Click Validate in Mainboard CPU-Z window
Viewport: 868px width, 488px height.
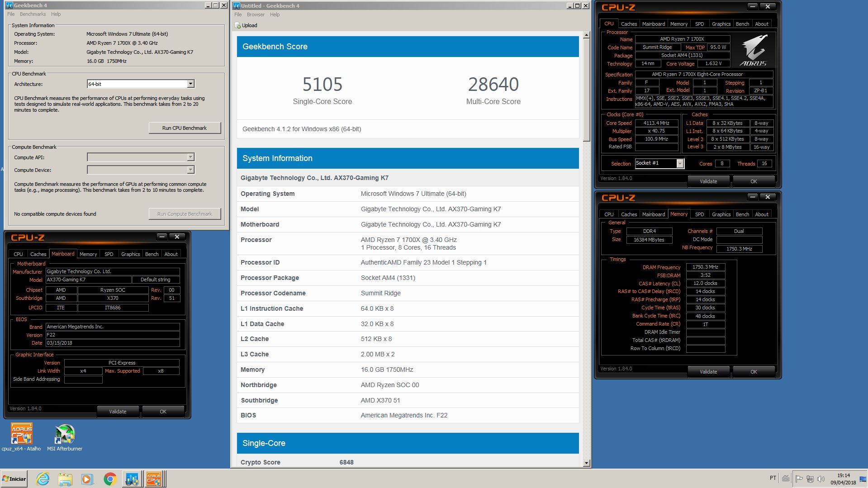pyautogui.click(x=118, y=412)
